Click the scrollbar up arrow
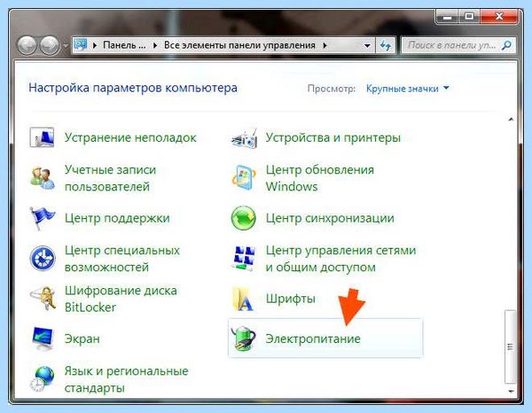This screenshot has height=413, width=532. [511, 120]
